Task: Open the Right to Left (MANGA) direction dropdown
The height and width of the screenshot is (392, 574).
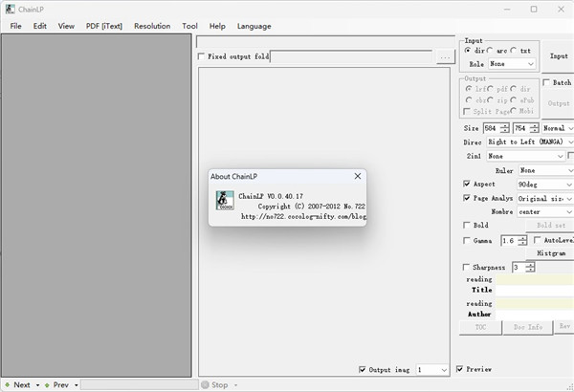Action: [530, 142]
